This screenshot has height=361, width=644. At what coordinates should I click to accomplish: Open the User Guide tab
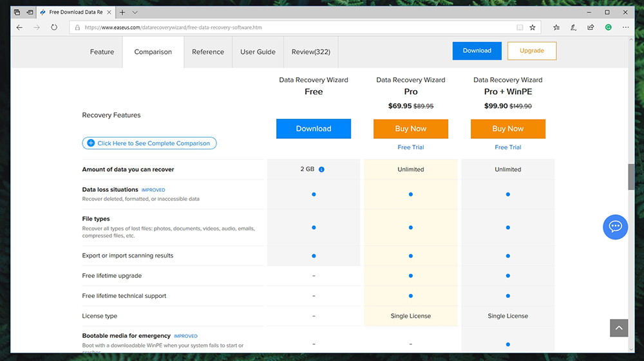coord(258,51)
